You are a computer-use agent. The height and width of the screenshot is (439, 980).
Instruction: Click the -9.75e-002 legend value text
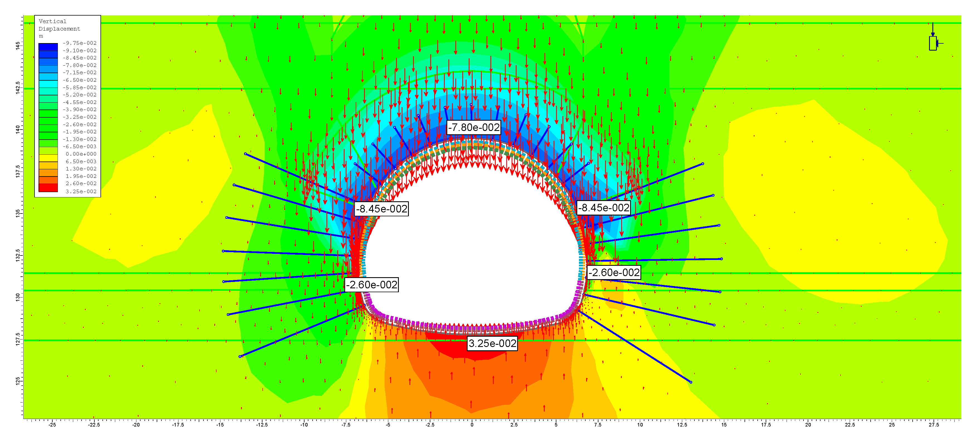point(80,43)
